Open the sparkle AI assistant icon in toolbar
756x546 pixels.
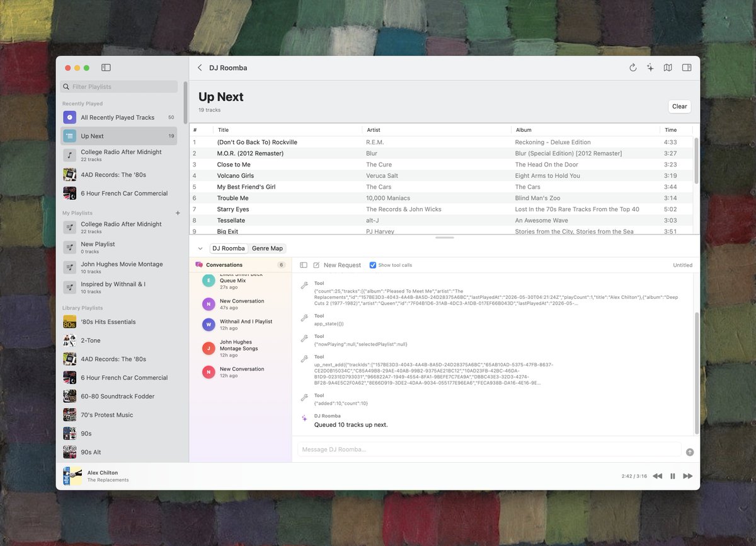[650, 67]
